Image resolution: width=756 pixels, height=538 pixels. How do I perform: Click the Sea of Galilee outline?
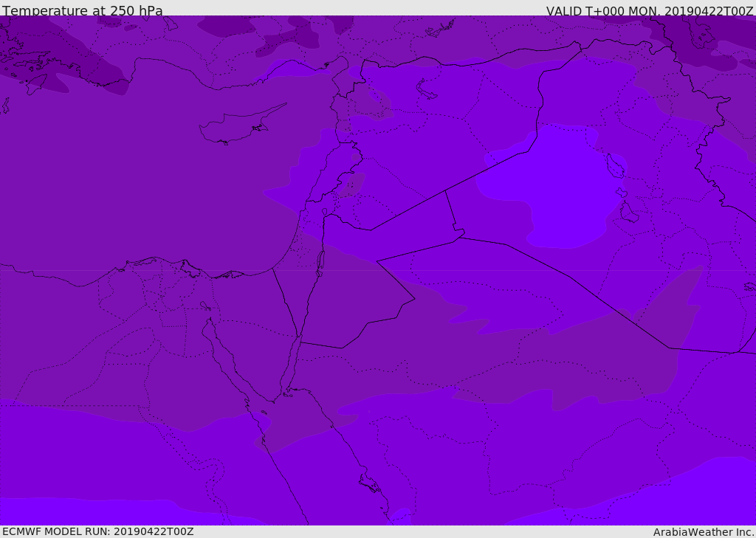(x=324, y=212)
